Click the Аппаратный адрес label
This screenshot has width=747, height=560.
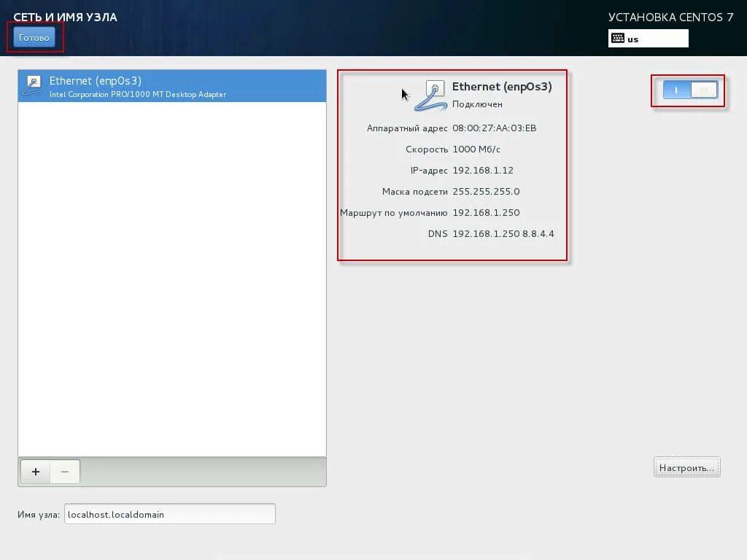click(407, 128)
